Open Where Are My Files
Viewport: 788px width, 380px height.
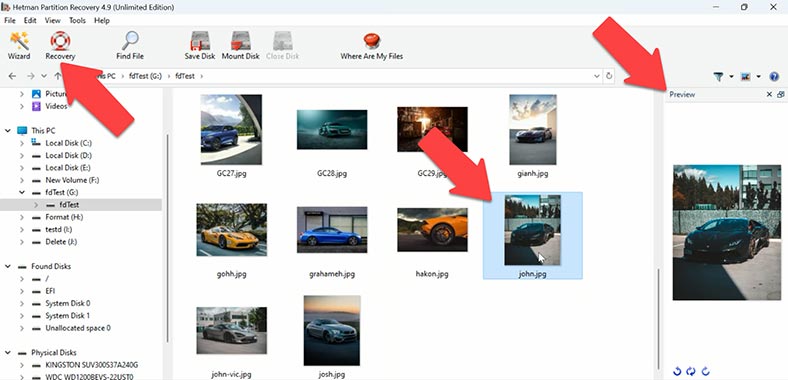[x=372, y=46]
